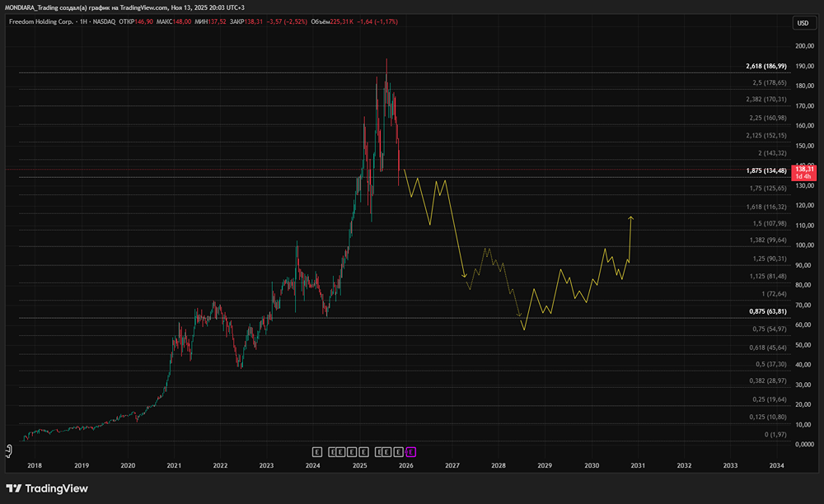
Task: Click the 2024 label on time axis
Action: 312,465
